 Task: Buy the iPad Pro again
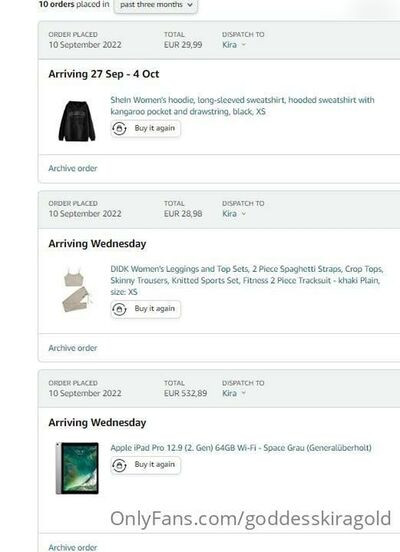pyautogui.click(x=145, y=465)
